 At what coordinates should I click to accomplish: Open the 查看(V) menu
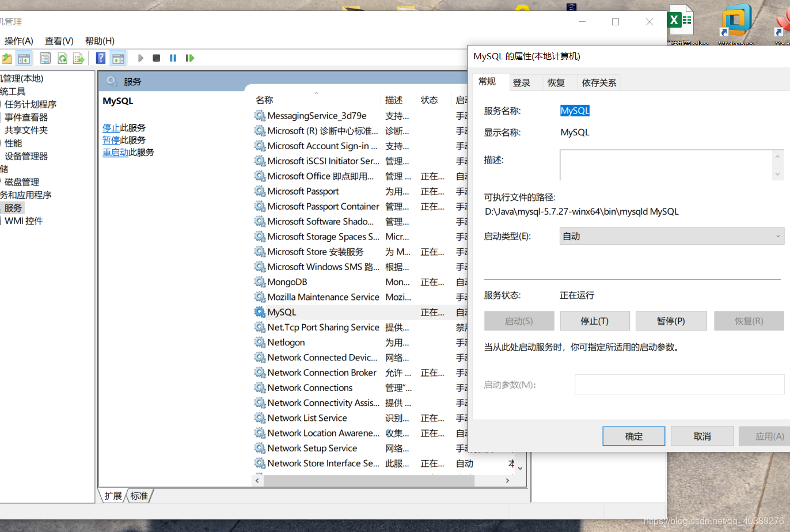59,41
